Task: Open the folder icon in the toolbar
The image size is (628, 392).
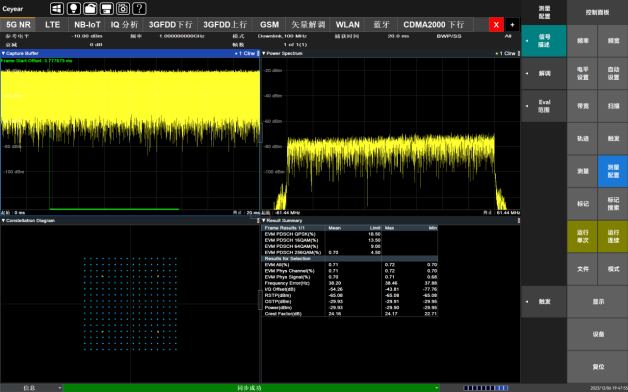Action: 90,8
